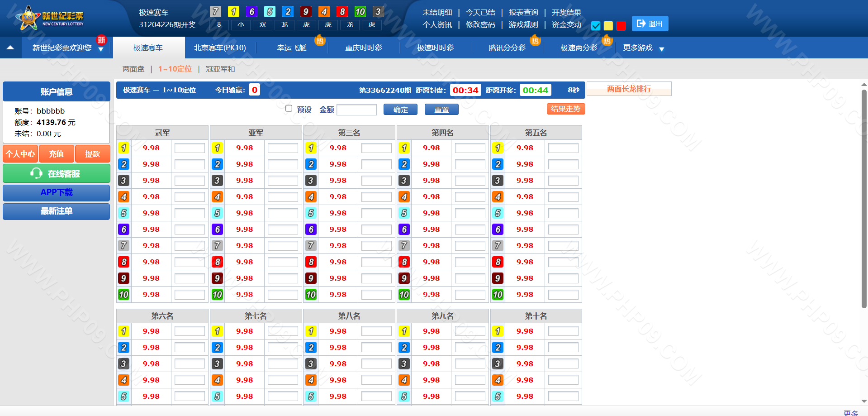Click the 退出 logout button

(650, 24)
